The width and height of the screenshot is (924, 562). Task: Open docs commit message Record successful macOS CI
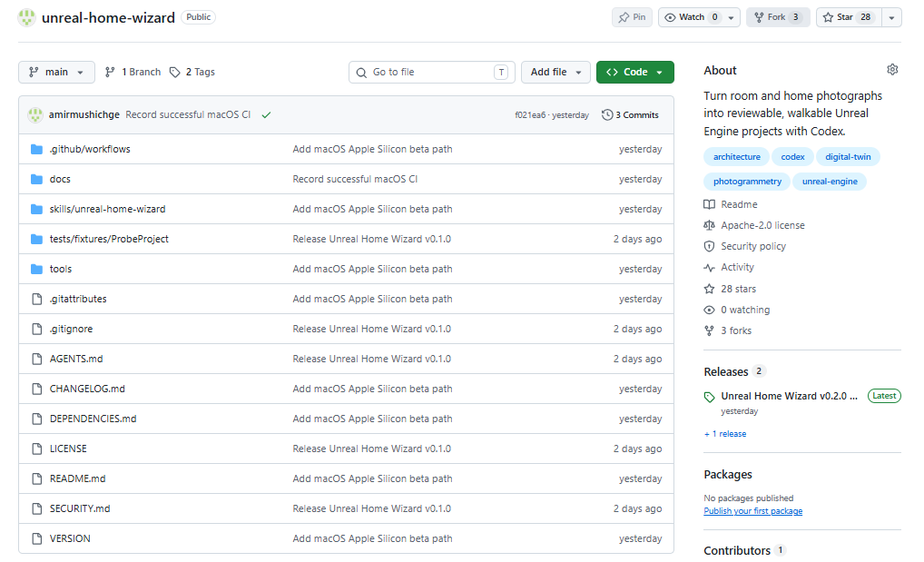355,179
